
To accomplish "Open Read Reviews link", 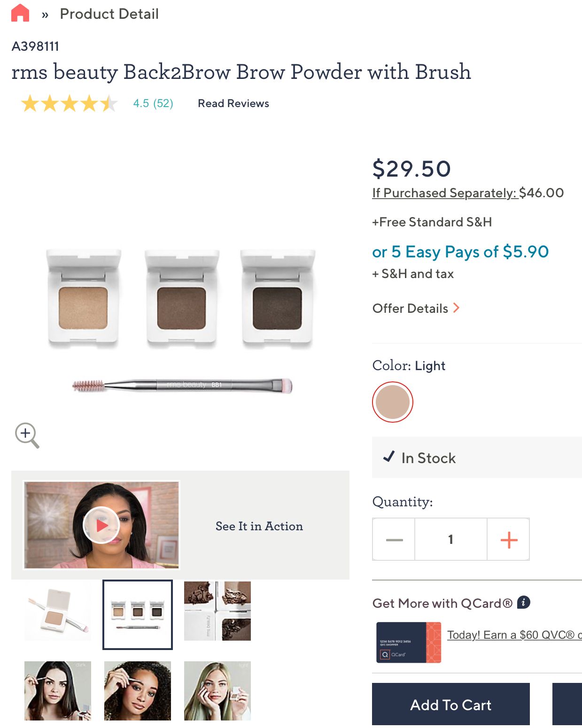I will pyautogui.click(x=233, y=103).
